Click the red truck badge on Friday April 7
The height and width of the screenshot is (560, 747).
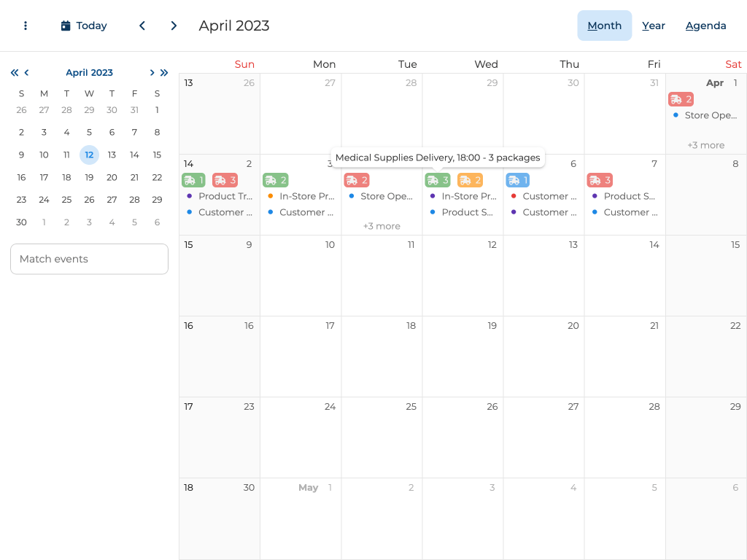[599, 180]
